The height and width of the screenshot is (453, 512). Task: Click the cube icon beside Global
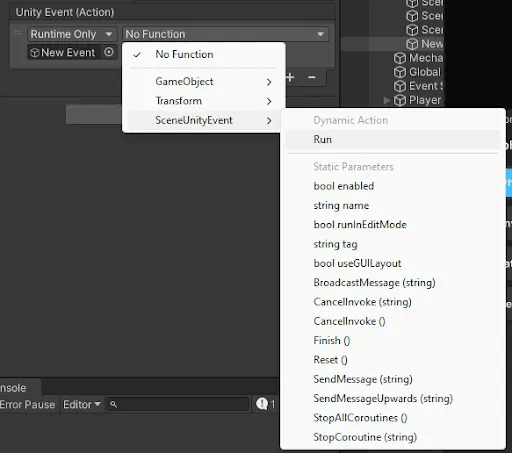pyautogui.click(x=400, y=72)
